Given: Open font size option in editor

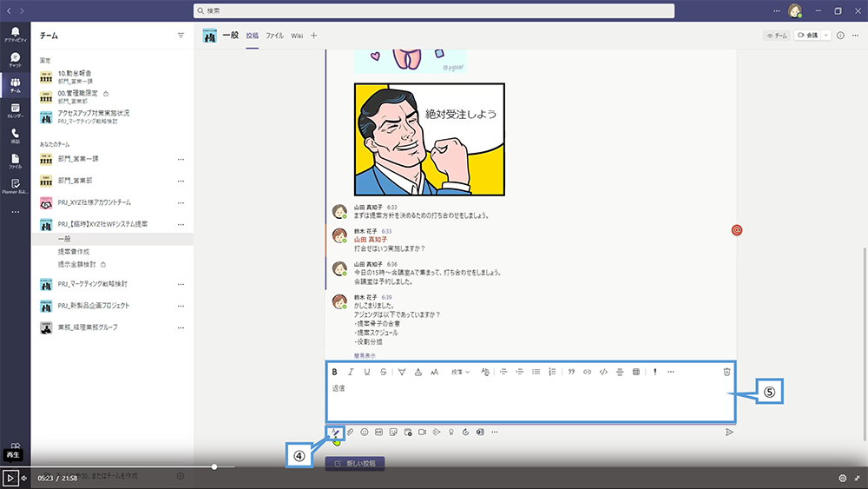Looking at the screenshot, I should [435, 372].
